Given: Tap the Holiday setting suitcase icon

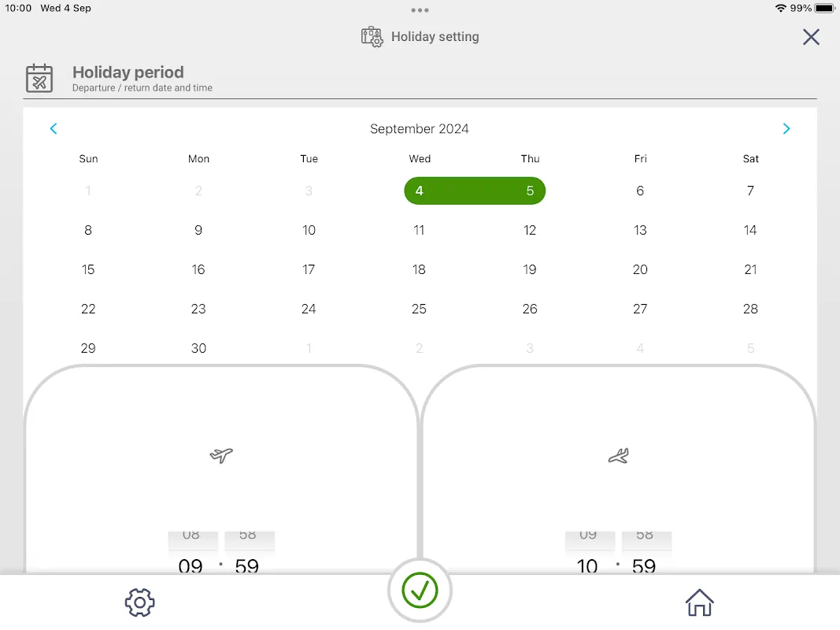Looking at the screenshot, I should (x=372, y=37).
